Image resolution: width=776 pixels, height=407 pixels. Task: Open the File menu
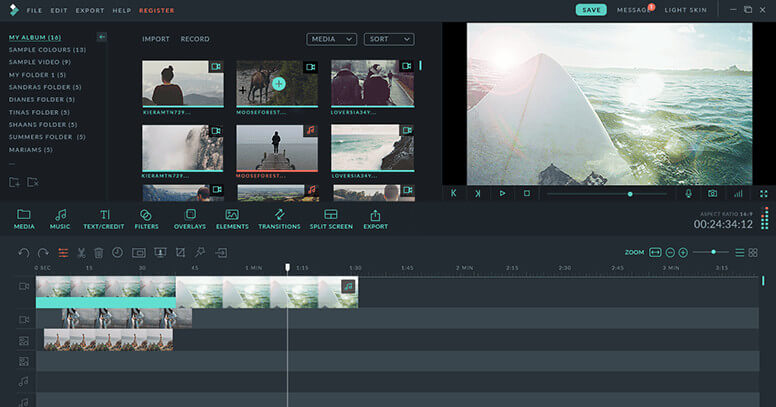point(34,10)
